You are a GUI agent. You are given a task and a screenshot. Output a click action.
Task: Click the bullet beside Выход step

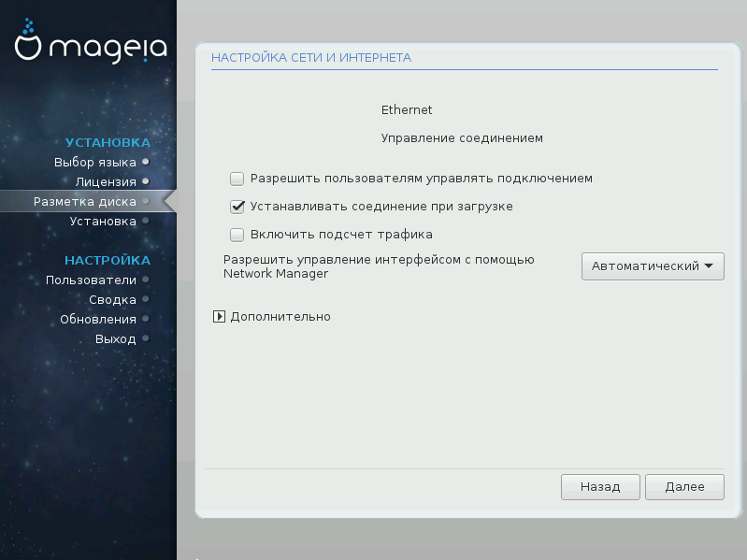point(145,338)
